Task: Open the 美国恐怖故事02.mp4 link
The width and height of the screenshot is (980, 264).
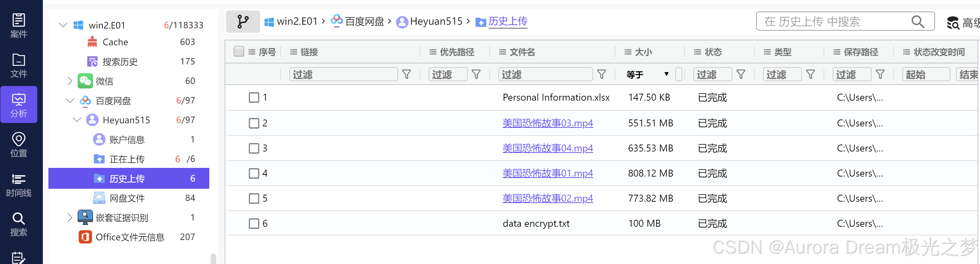Action: click(x=547, y=199)
